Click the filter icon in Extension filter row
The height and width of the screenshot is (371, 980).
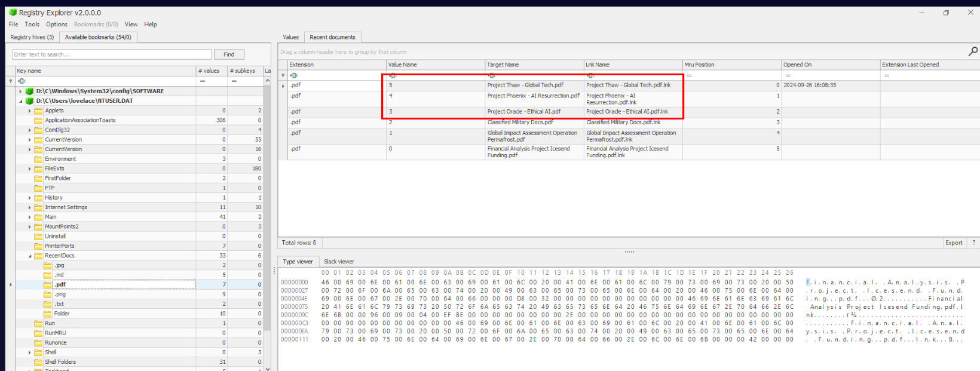pyautogui.click(x=294, y=75)
